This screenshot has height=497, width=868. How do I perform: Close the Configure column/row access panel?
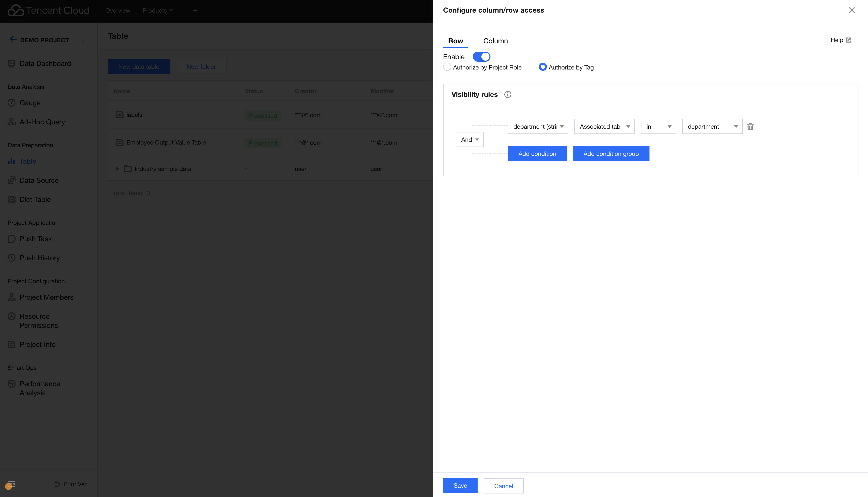(x=852, y=10)
